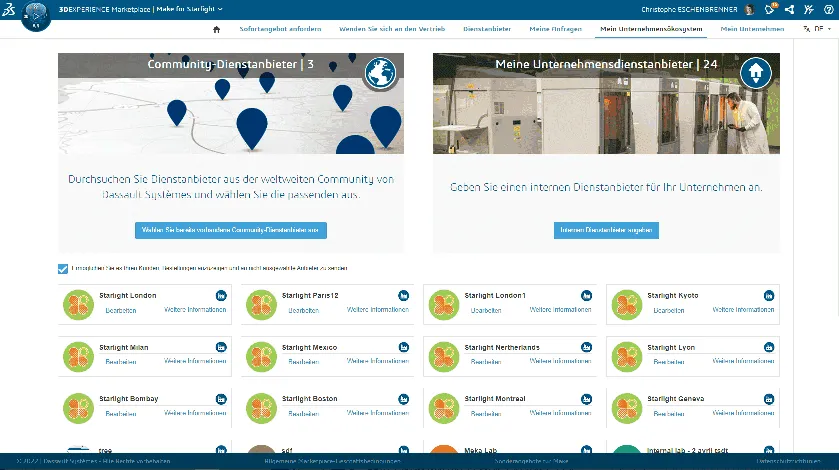Viewport: 839px width, 470px height.
Task: Click the Starlight Kyoto logo thumbnail
Action: pos(627,305)
